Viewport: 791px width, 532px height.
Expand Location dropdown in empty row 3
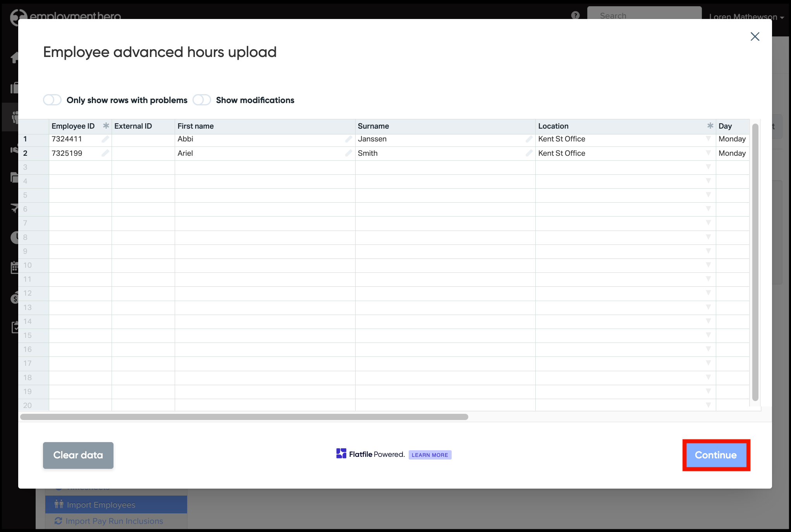tap(708, 167)
